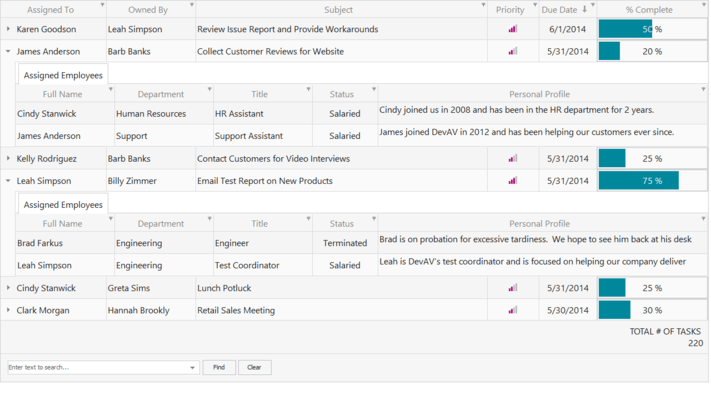Open filter on the Priority column header
Screen dimensions: 711x400
point(532,6)
